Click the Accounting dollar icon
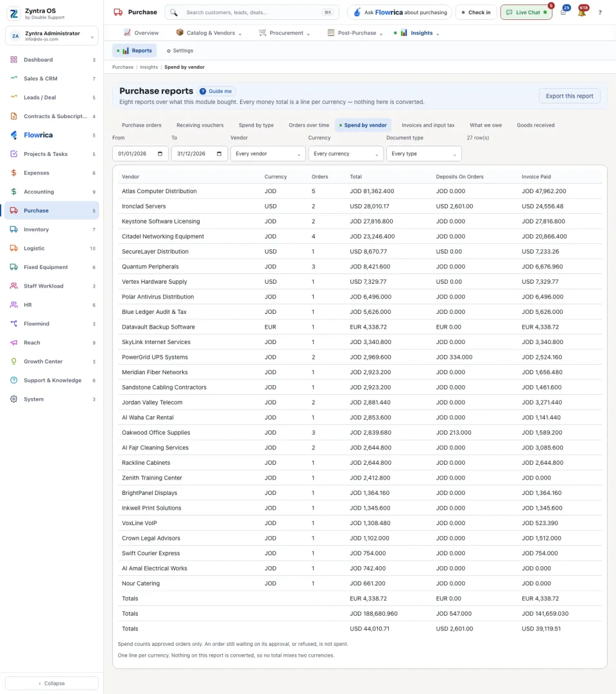This screenshot has height=694, width=616. click(13, 192)
